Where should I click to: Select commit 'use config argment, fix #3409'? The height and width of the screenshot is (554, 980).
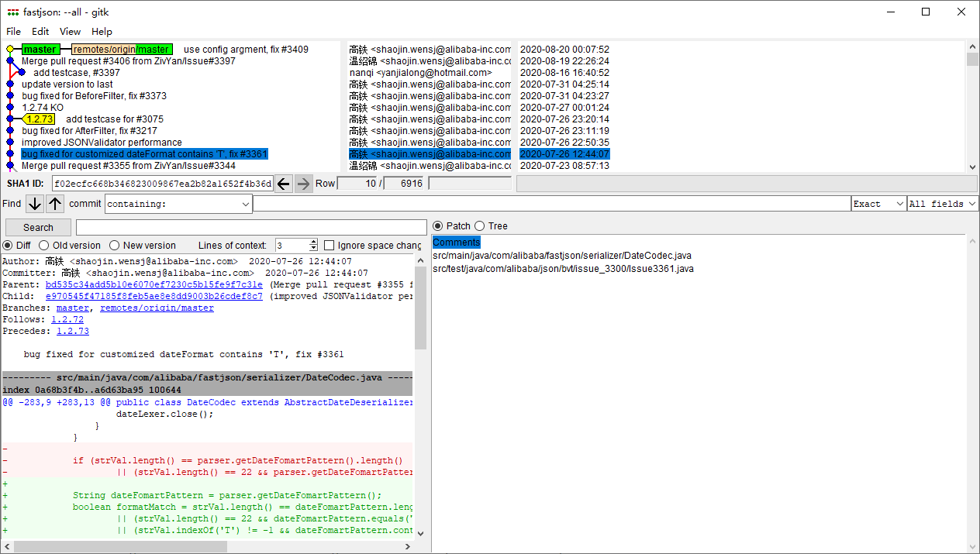coord(246,50)
